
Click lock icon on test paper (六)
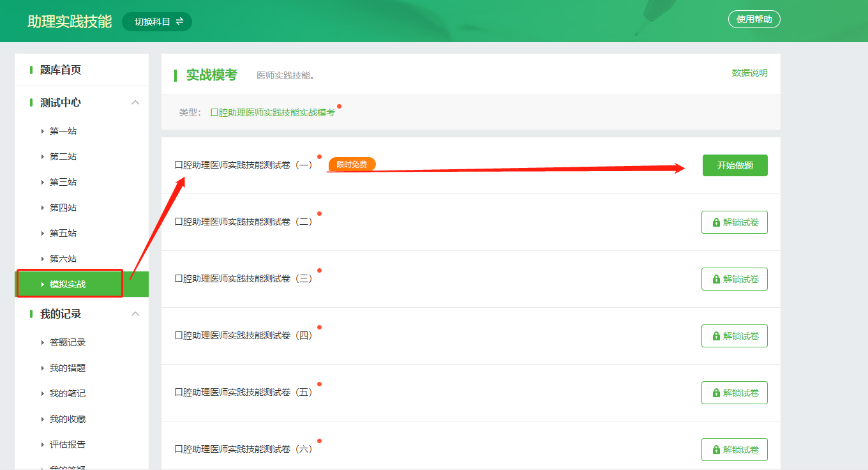716,450
